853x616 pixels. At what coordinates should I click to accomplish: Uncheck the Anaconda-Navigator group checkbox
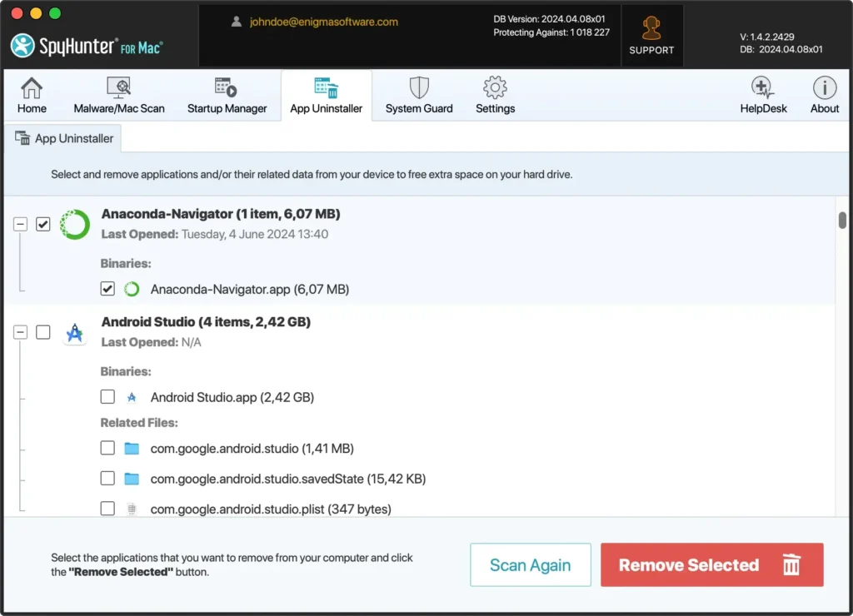coord(43,224)
